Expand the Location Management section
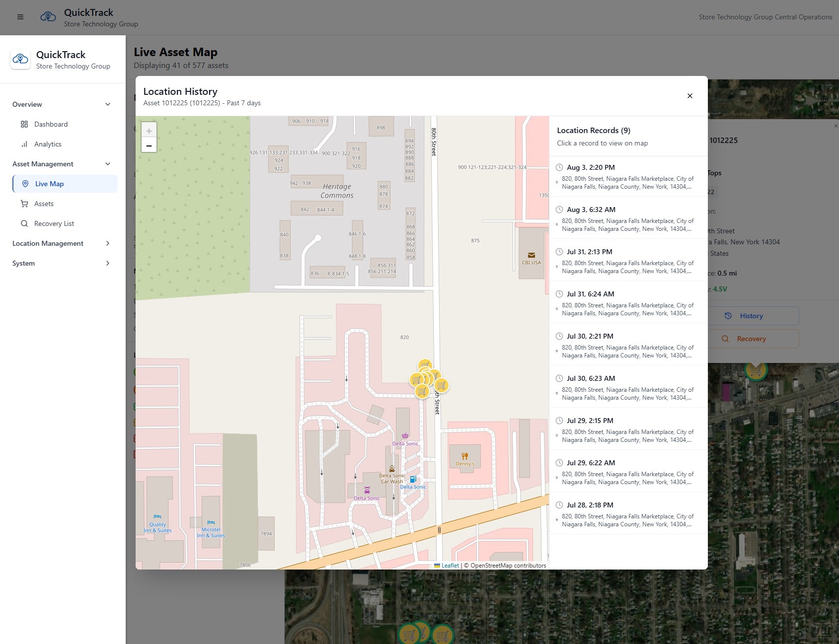This screenshot has height=644, width=839. click(107, 243)
